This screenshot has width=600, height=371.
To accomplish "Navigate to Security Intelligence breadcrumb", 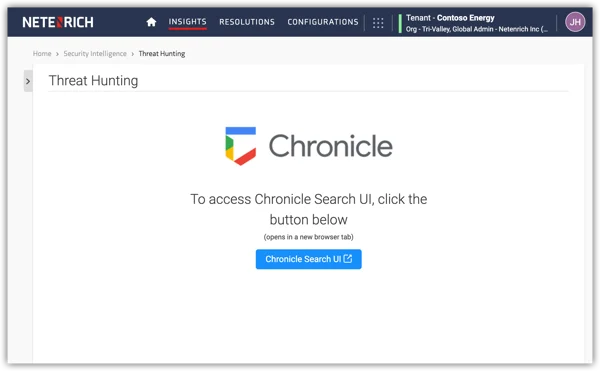I will tap(95, 54).
